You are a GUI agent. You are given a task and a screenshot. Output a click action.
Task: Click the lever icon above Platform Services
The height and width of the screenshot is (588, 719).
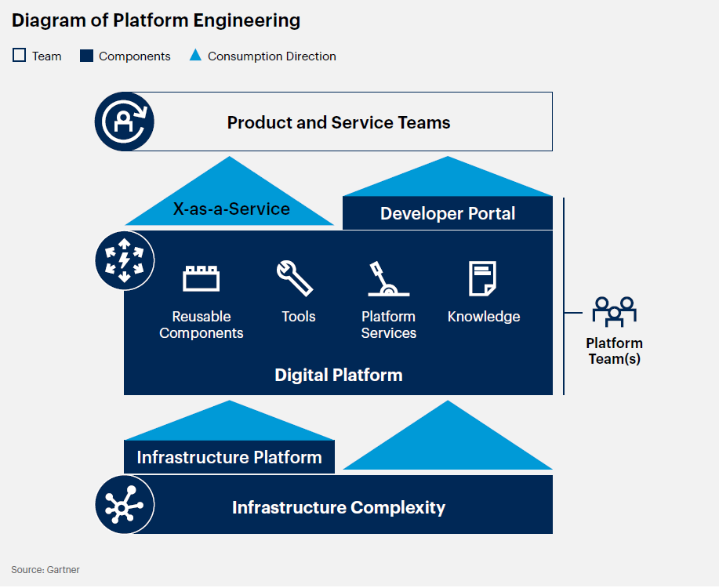388,276
